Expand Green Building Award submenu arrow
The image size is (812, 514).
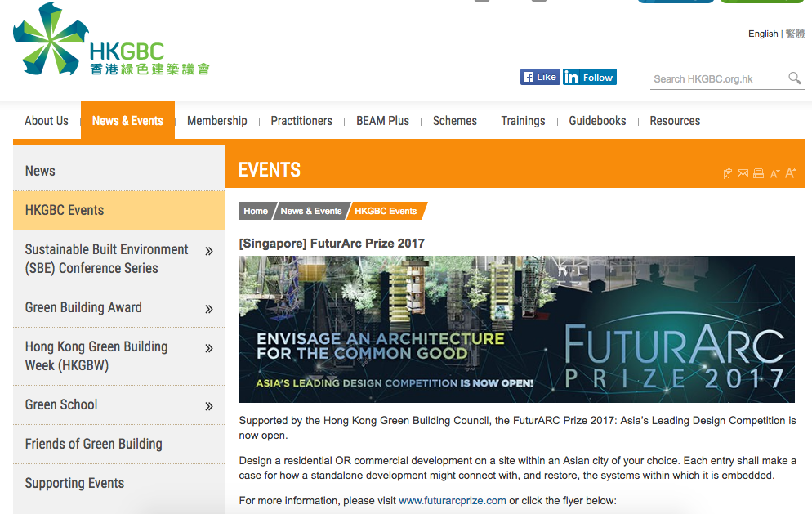click(x=208, y=310)
